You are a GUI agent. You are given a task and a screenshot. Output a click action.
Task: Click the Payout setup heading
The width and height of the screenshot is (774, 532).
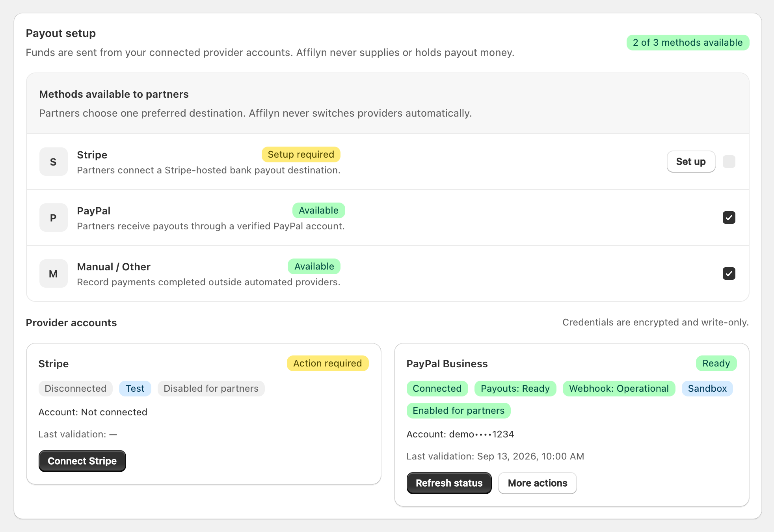[x=61, y=33]
